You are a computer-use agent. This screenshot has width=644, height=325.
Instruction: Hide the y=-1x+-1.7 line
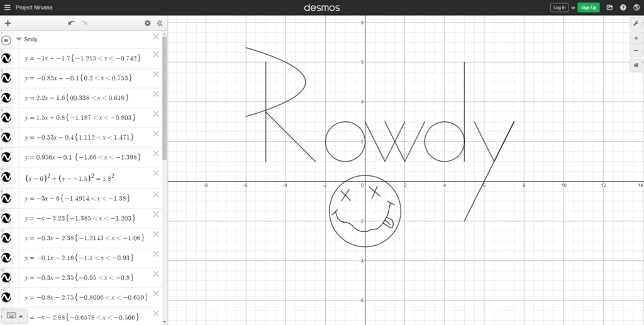point(6,58)
